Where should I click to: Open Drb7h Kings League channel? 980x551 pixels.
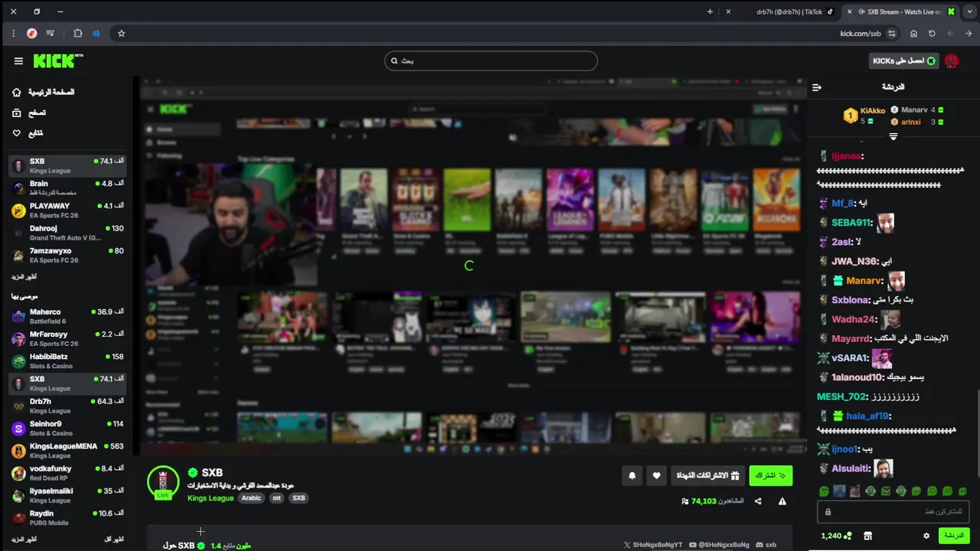67,406
